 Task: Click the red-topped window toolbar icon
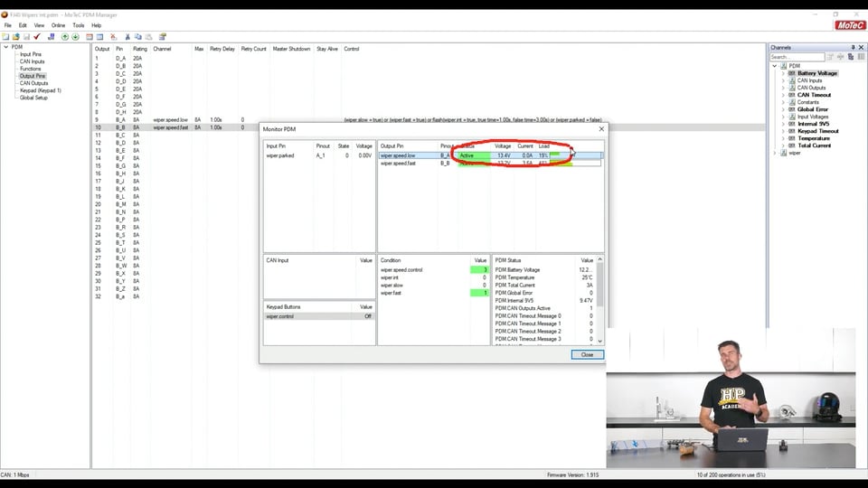(90, 36)
